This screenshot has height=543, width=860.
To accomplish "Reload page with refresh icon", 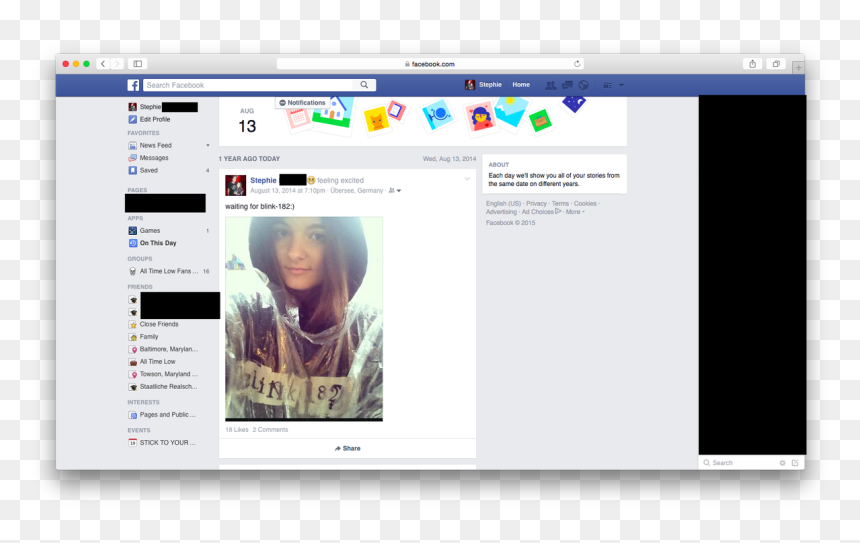I will tap(577, 64).
